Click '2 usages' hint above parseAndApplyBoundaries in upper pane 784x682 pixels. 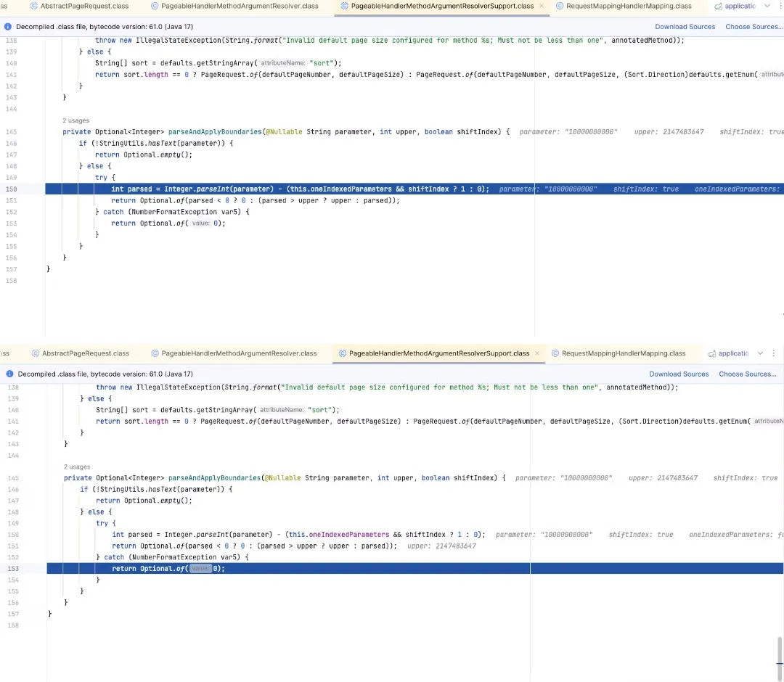75,120
